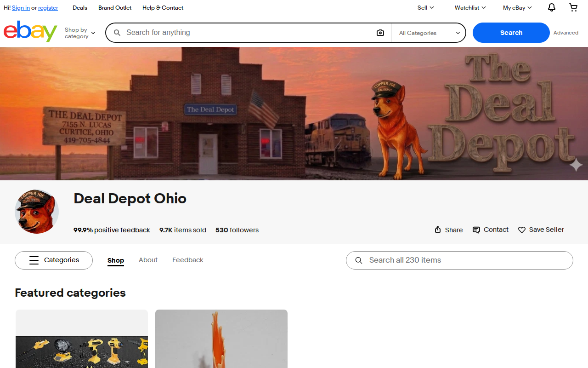The width and height of the screenshot is (588, 368).
Task: Open Brand Outlet in top navigation
Action: [115, 8]
